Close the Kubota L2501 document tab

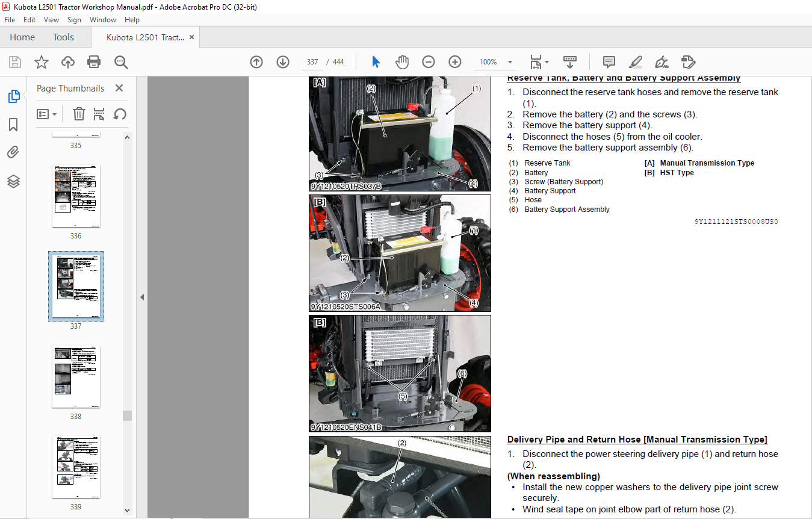coord(192,37)
